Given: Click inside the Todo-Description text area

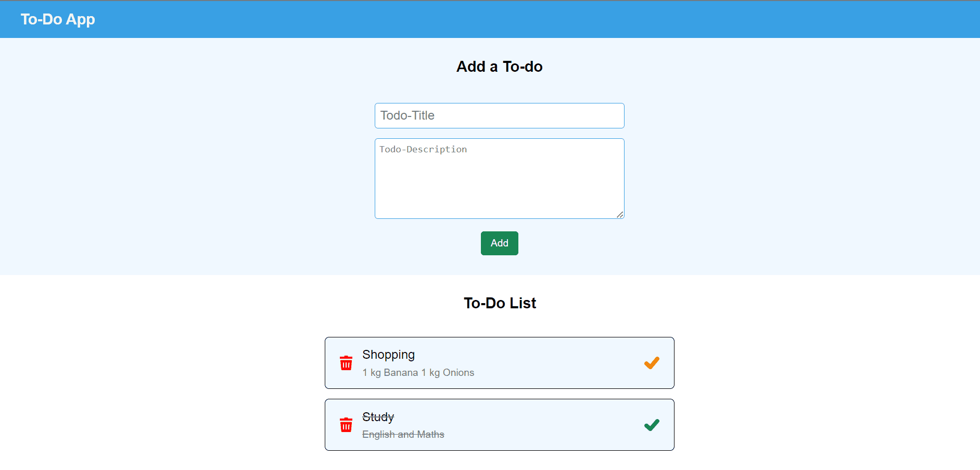Looking at the screenshot, I should (500, 178).
